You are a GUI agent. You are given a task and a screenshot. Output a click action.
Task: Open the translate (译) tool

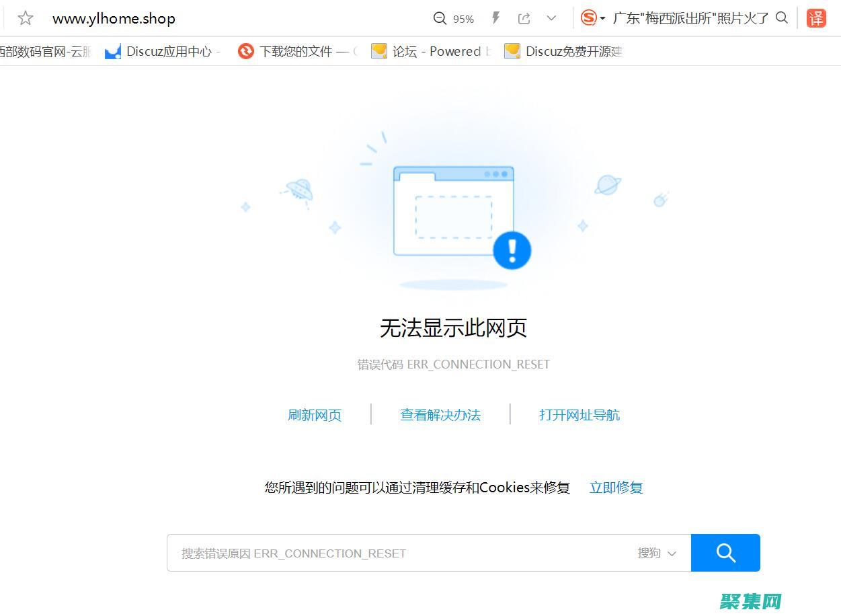coord(816,19)
